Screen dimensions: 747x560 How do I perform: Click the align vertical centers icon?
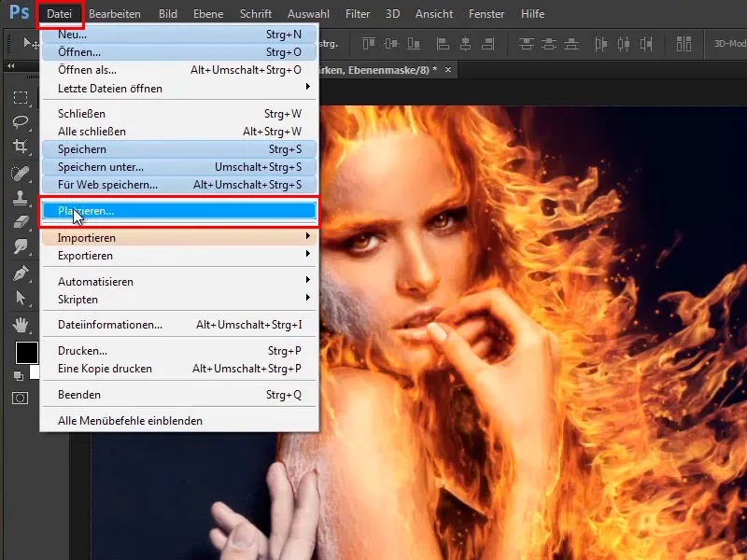pyautogui.click(x=391, y=44)
